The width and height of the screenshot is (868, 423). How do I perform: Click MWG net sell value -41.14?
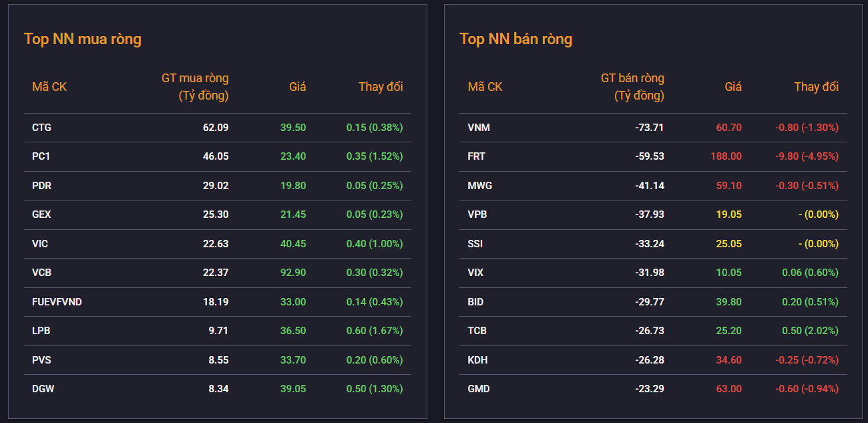pos(650,186)
